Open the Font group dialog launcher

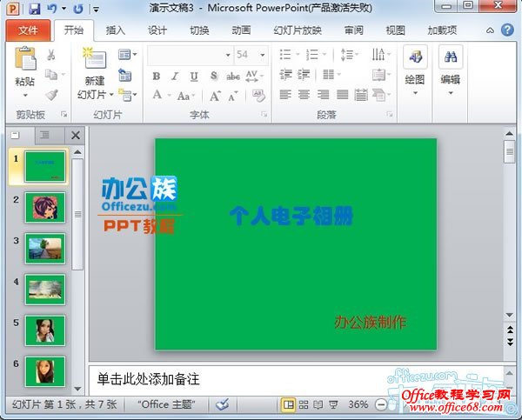point(264,115)
